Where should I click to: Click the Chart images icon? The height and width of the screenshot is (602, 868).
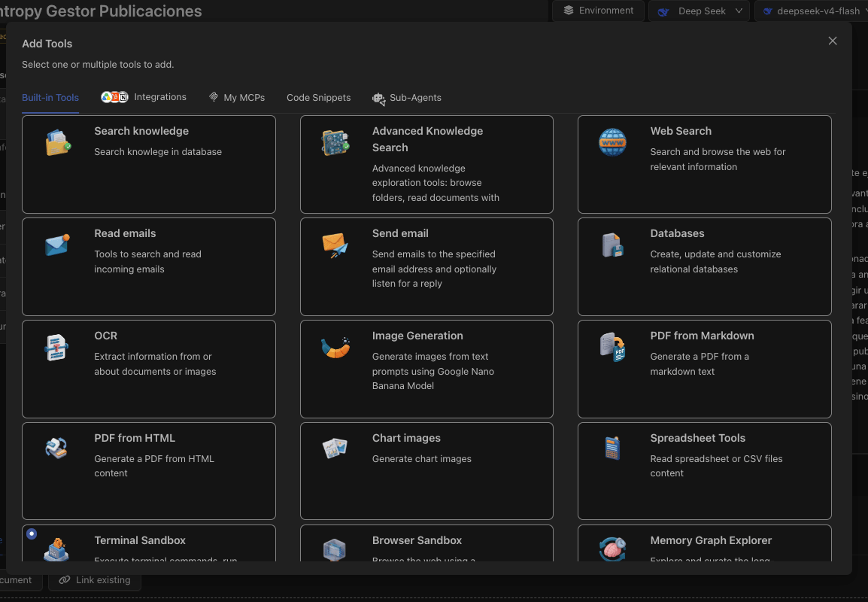[335, 448]
